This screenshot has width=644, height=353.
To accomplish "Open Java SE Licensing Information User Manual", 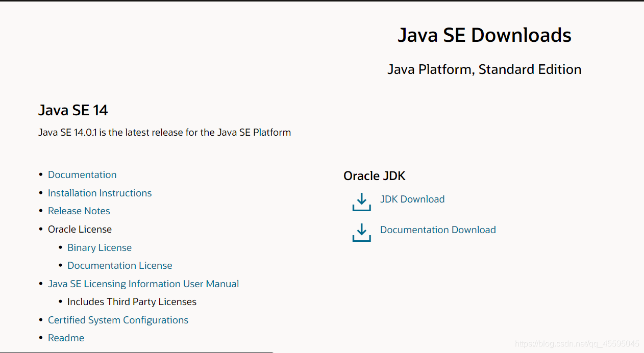I will [x=143, y=284].
